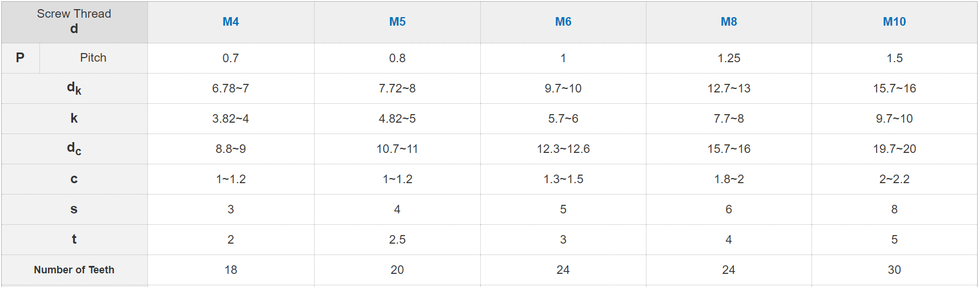The image size is (980, 287).
Task: Select the Pitch row label
Action: coord(93,58)
